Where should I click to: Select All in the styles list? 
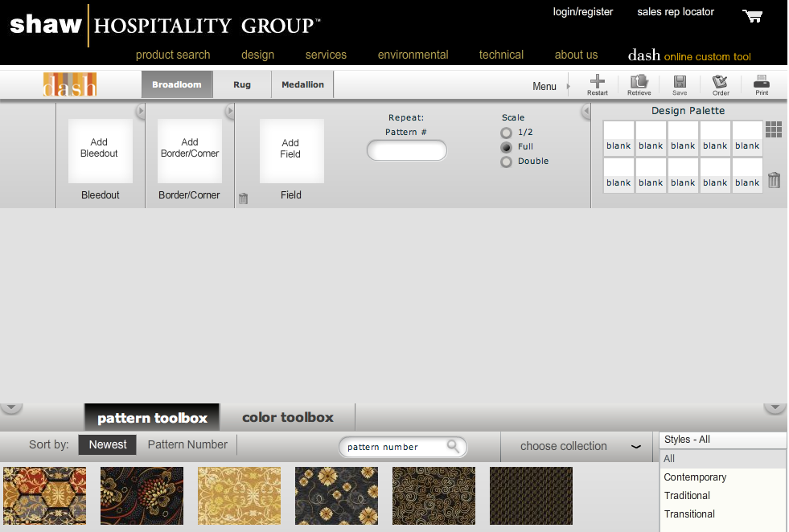(722, 459)
